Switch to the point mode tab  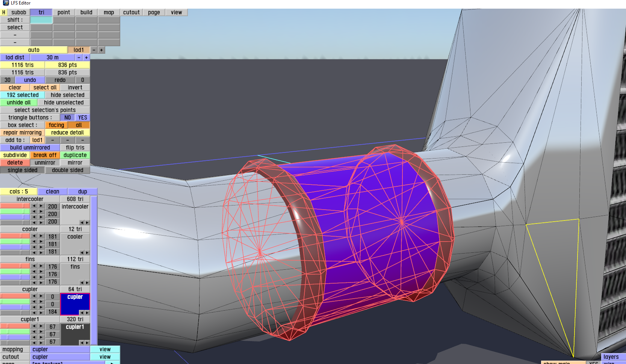point(64,12)
